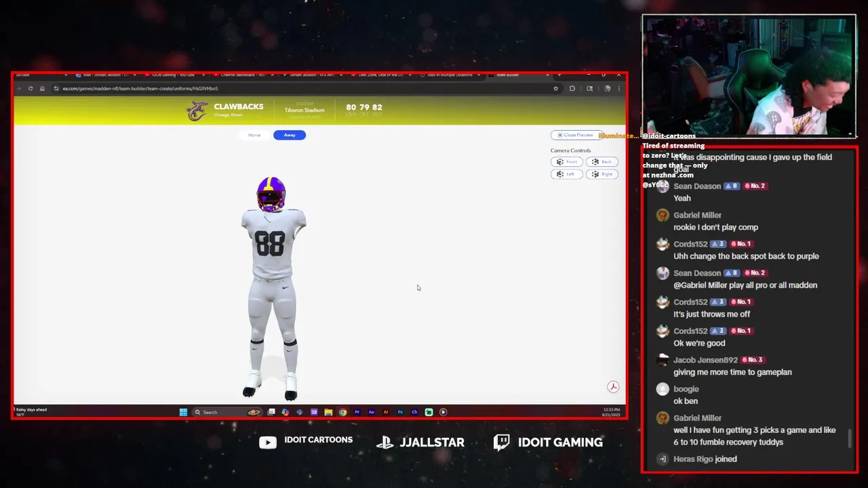The width and height of the screenshot is (868, 488).
Task: Open the Rainy days ahead weather widget
Action: 31,411
